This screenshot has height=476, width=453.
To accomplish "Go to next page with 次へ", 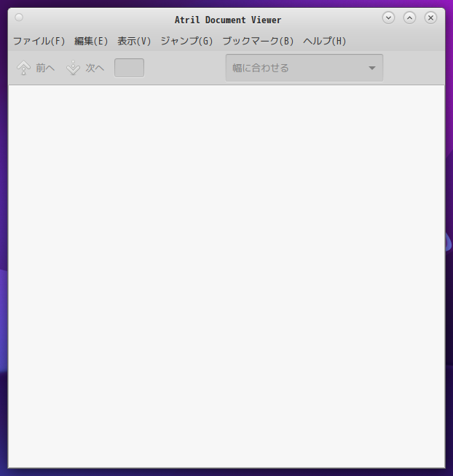I will pos(85,68).
